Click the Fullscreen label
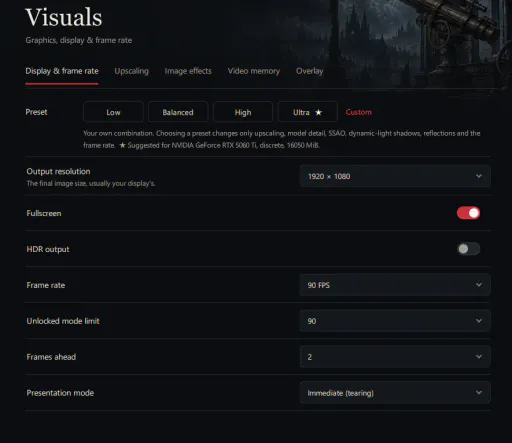This screenshot has height=443, width=512. [x=44, y=213]
